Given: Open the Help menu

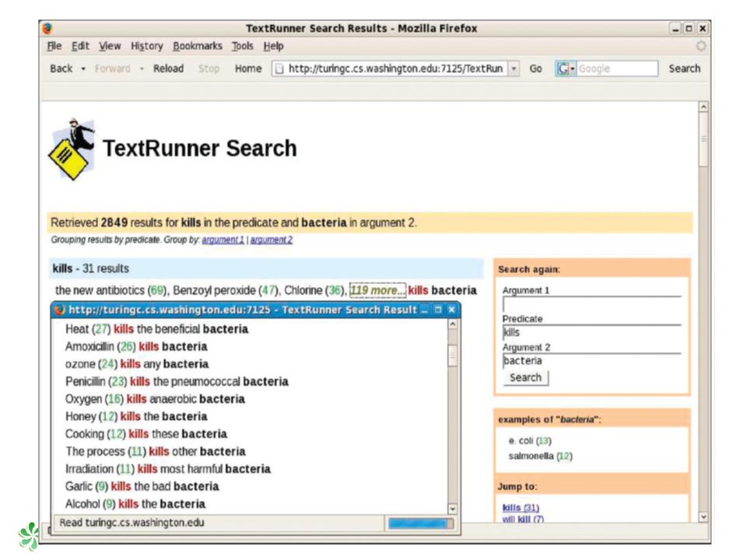Looking at the screenshot, I should (273, 46).
